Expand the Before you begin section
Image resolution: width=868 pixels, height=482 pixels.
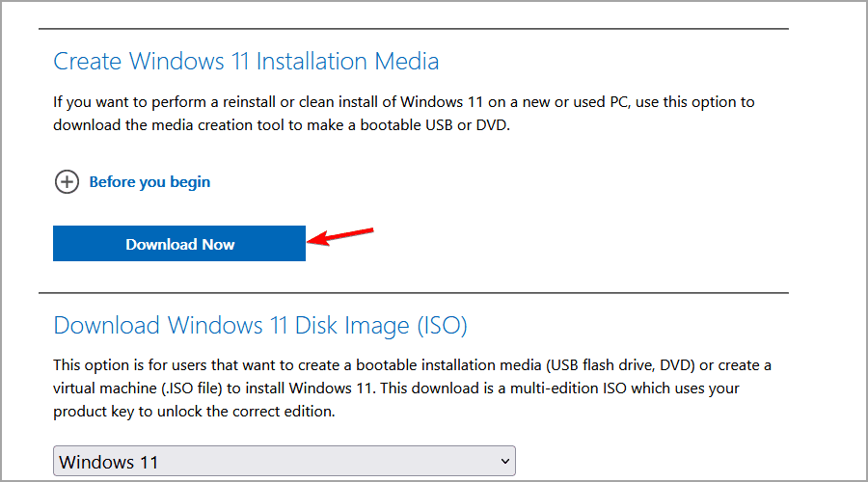click(x=149, y=182)
